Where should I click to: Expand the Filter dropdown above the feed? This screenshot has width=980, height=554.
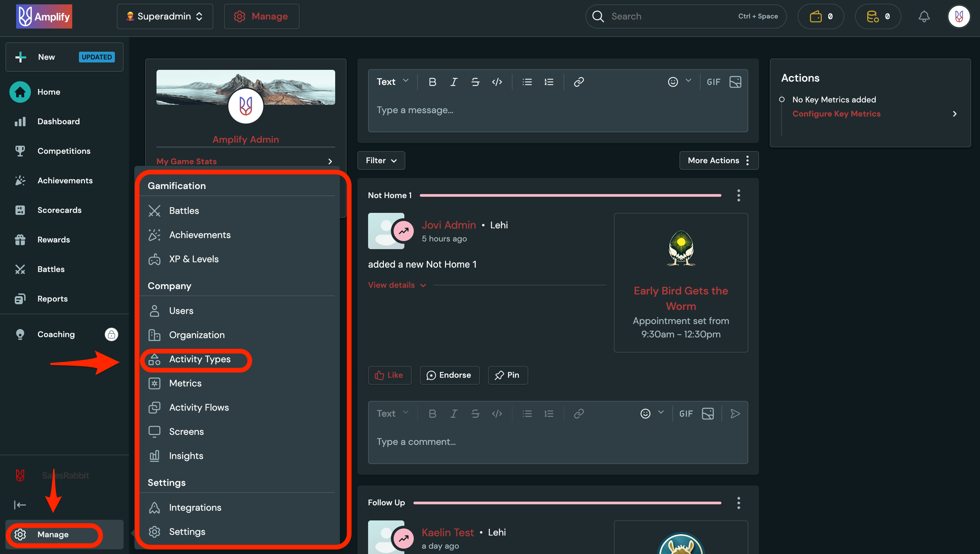click(381, 160)
